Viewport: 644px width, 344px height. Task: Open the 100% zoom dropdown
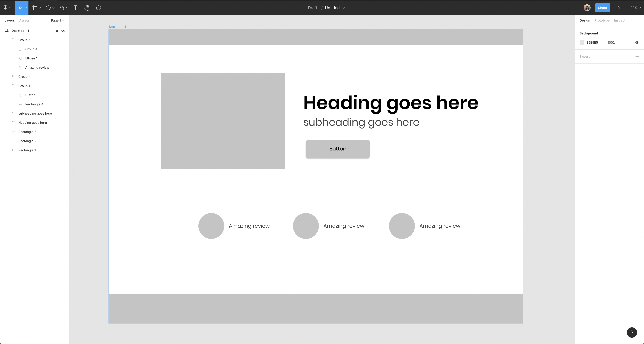tap(635, 8)
